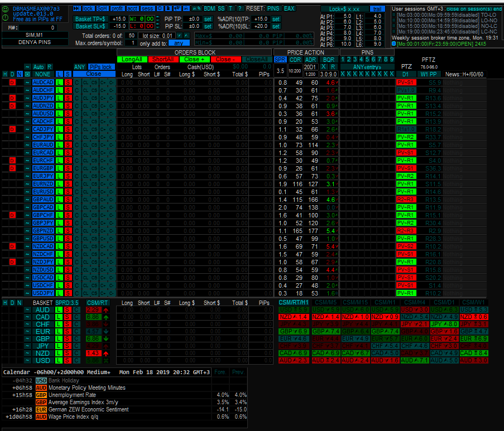Select the ADR price action tab

(310, 60)
